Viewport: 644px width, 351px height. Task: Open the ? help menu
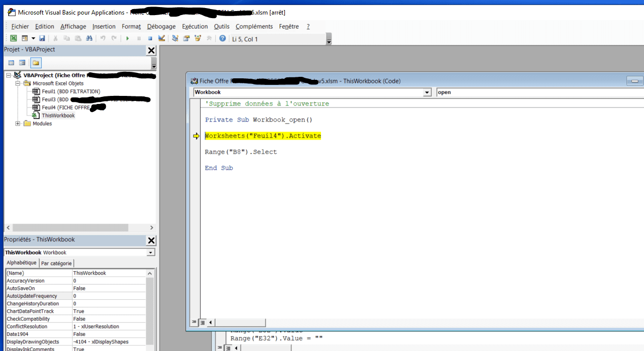point(308,27)
